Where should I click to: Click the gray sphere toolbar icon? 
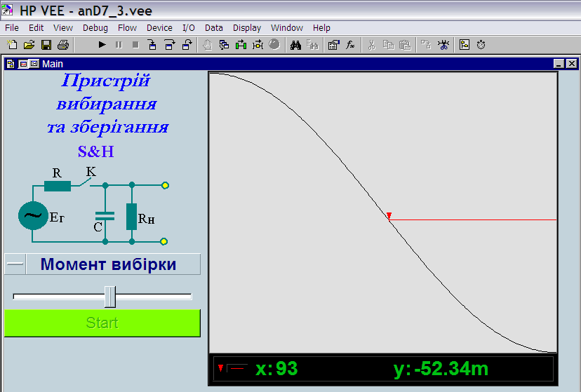274,44
